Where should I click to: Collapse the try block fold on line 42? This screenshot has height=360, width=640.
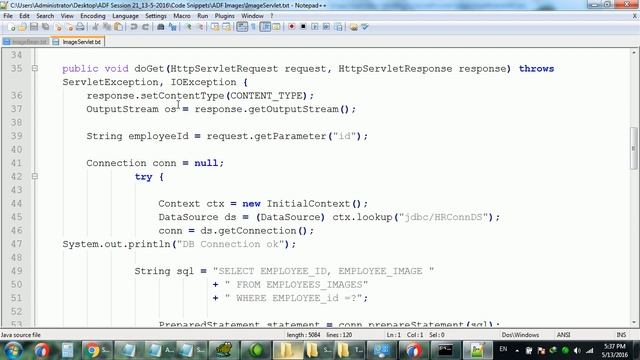click(35, 176)
